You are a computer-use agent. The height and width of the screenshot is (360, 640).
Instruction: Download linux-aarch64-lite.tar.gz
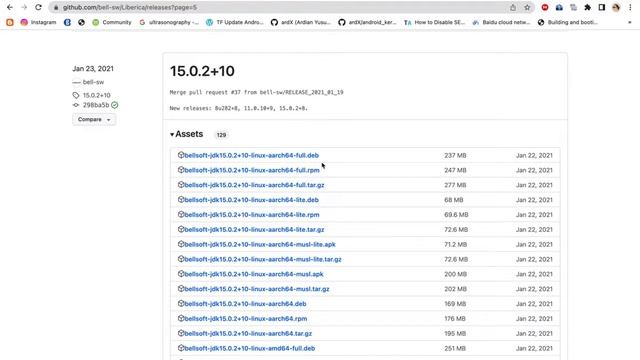tap(254, 229)
